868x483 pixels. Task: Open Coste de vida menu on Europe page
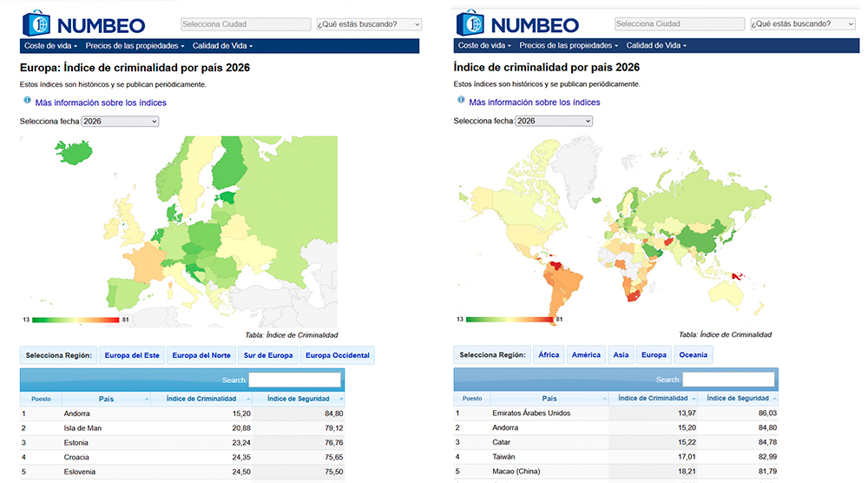click(x=50, y=45)
